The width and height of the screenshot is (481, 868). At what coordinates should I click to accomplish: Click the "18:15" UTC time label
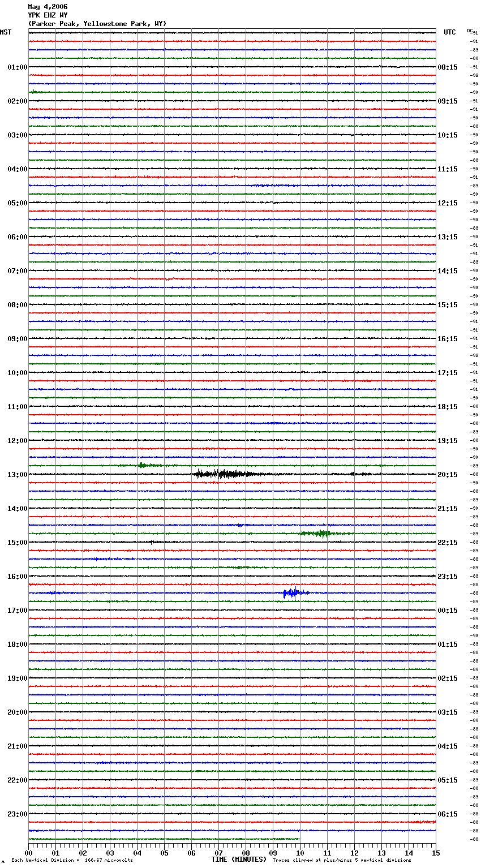coord(448,407)
